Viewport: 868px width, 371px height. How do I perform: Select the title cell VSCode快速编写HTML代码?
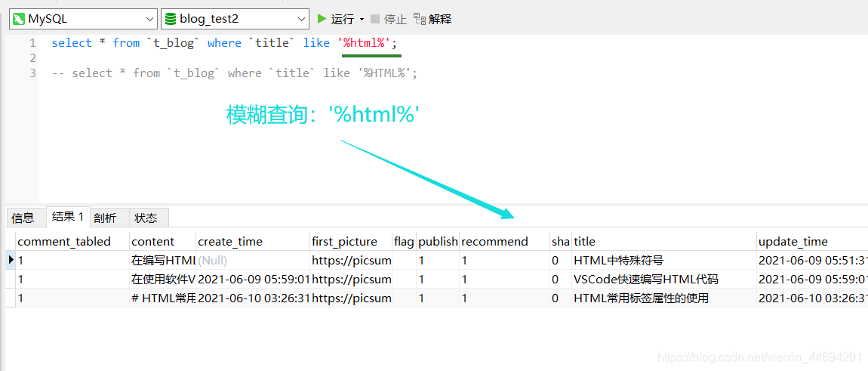pos(663,279)
